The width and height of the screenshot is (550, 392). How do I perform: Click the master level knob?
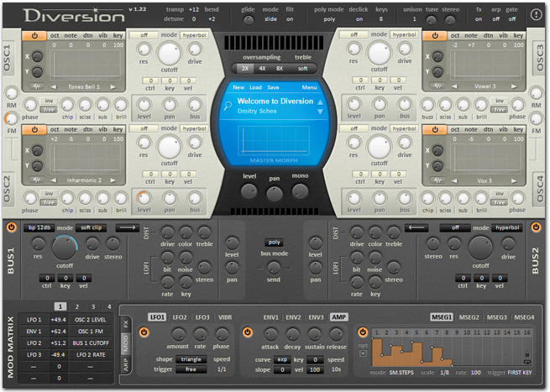[249, 191]
